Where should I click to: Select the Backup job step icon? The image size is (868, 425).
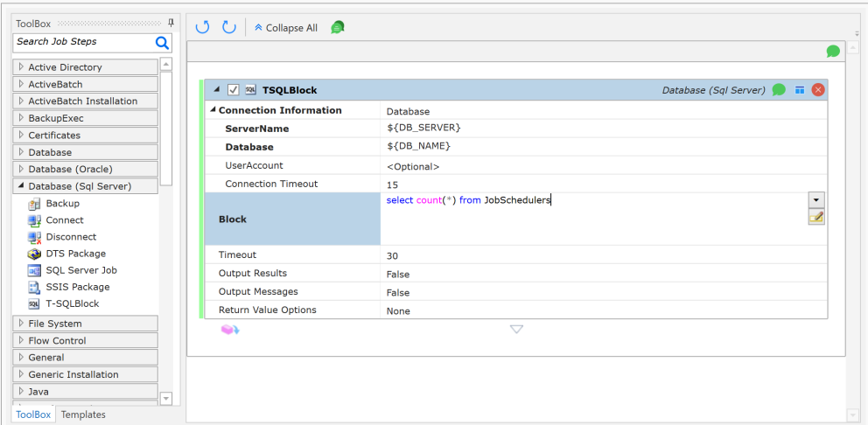point(34,204)
